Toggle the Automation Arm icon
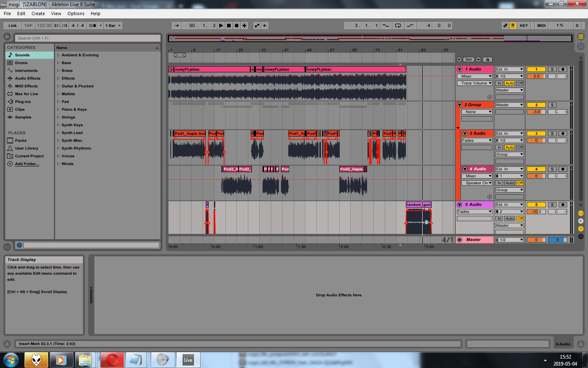The image size is (588, 368). point(257,25)
